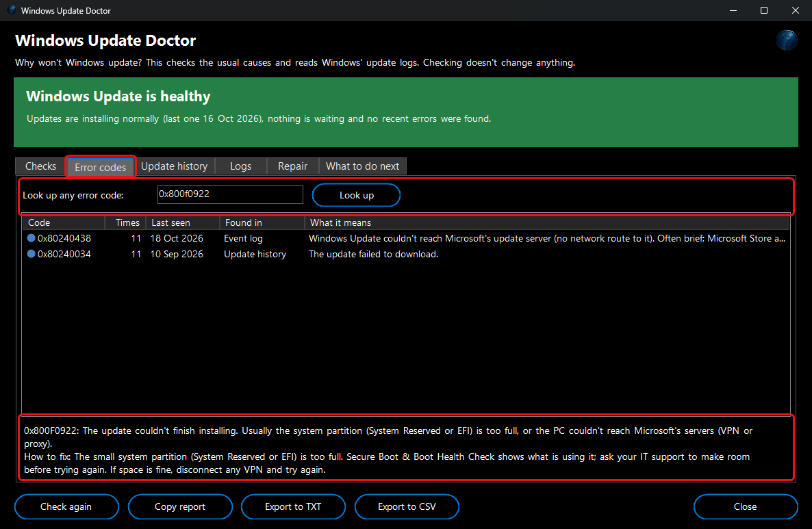The image size is (812, 529).
Task: Export the report to TXT
Action: click(x=293, y=506)
